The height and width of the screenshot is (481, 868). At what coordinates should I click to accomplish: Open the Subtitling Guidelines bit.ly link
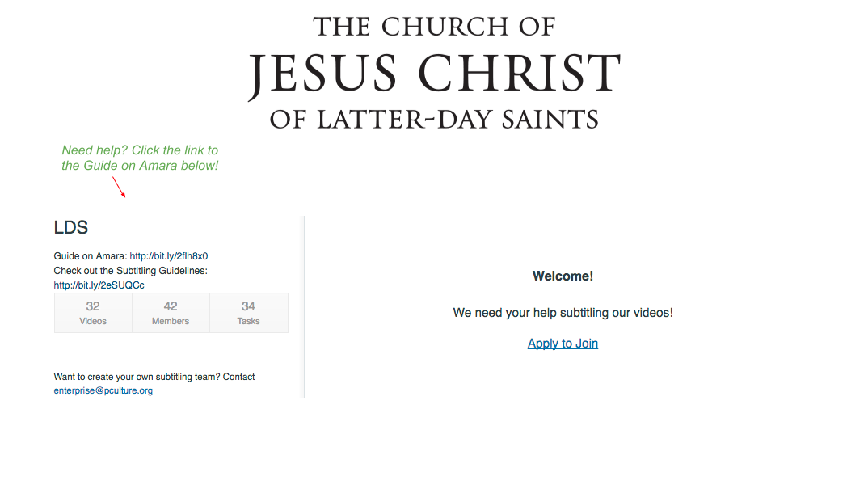coord(99,285)
